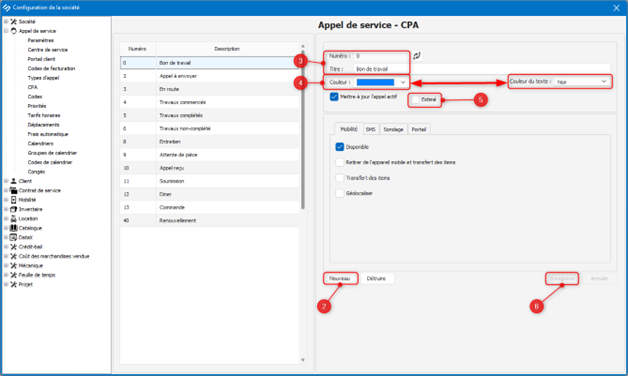Click the Annuler button
Image resolution: width=628 pixels, height=376 pixels.
click(x=599, y=278)
